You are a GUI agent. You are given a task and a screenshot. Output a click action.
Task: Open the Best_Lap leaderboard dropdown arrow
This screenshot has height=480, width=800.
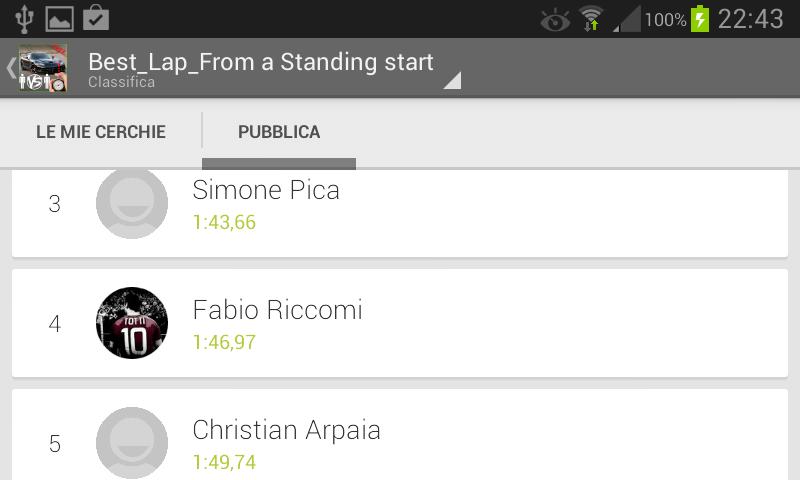tap(452, 81)
